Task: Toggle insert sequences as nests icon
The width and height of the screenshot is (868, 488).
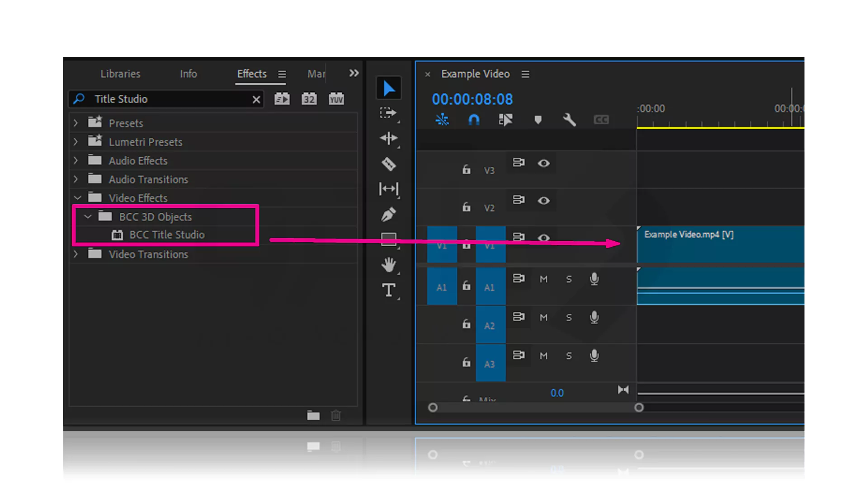Action: [442, 120]
